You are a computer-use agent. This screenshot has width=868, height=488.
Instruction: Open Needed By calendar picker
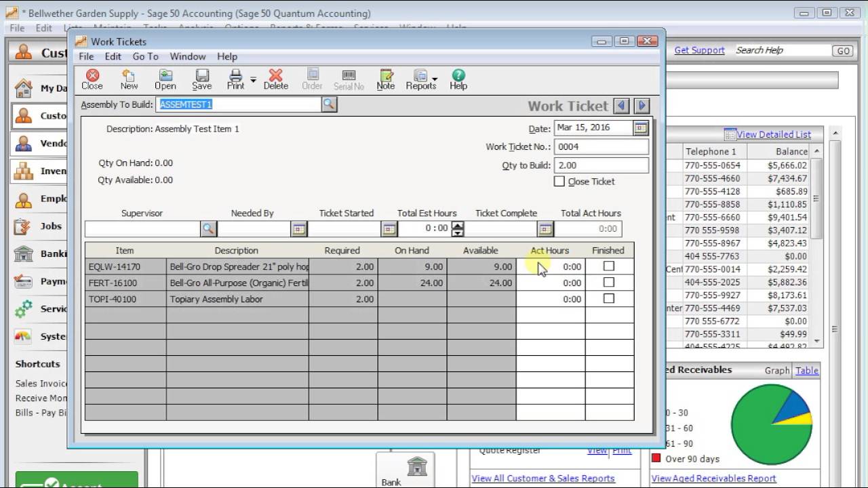299,229
